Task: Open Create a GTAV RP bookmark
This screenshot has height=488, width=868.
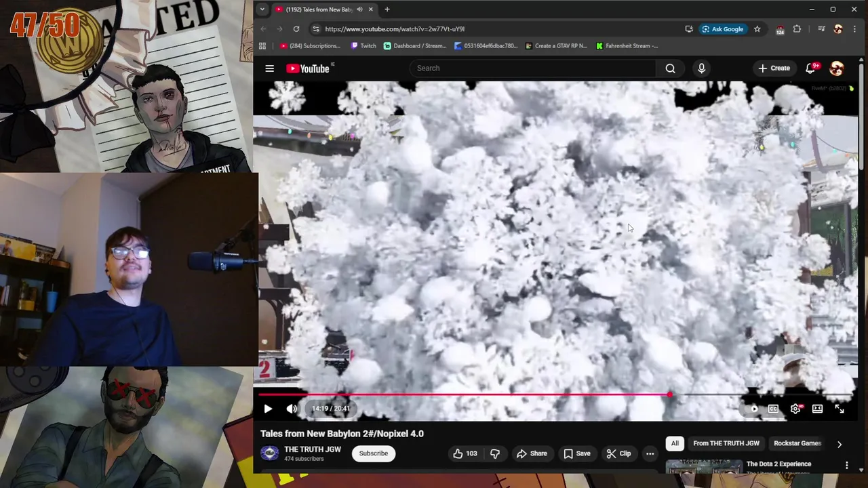Action: [556, 46]
